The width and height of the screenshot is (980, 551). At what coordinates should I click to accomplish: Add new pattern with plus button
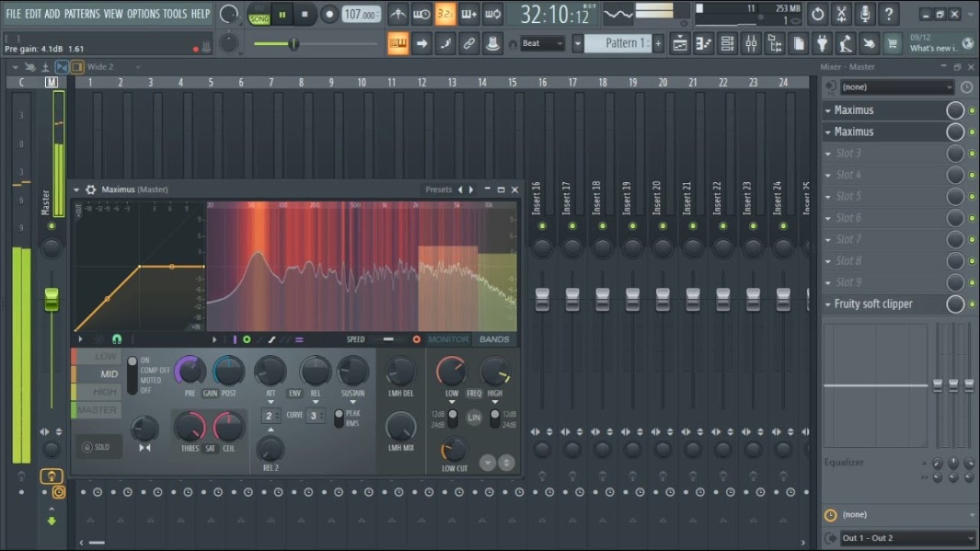click(658, 44)
